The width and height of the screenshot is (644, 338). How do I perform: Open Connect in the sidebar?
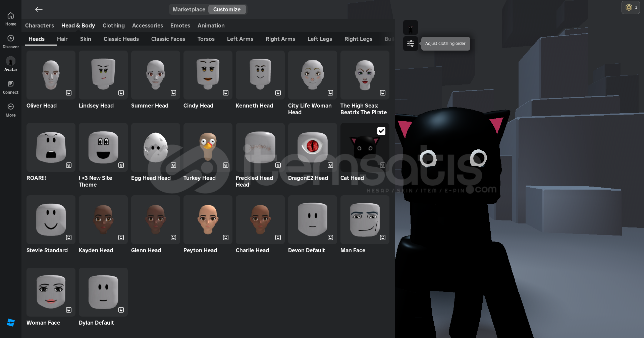tap(11, 87)
